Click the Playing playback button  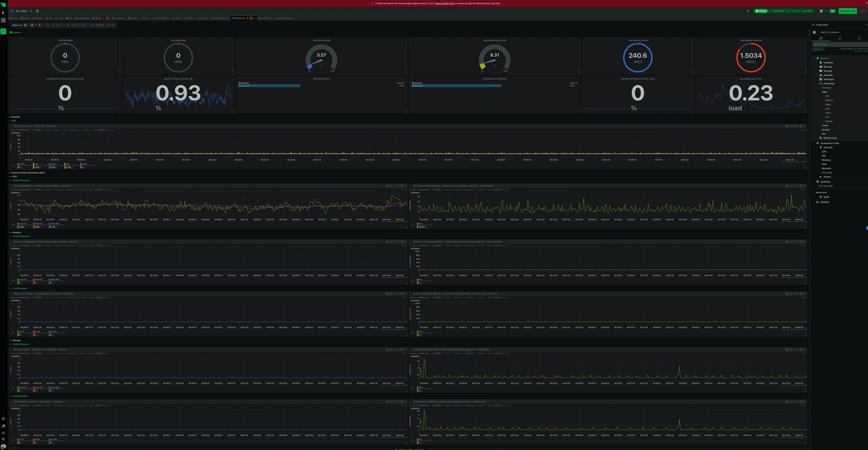pos(761,11)
